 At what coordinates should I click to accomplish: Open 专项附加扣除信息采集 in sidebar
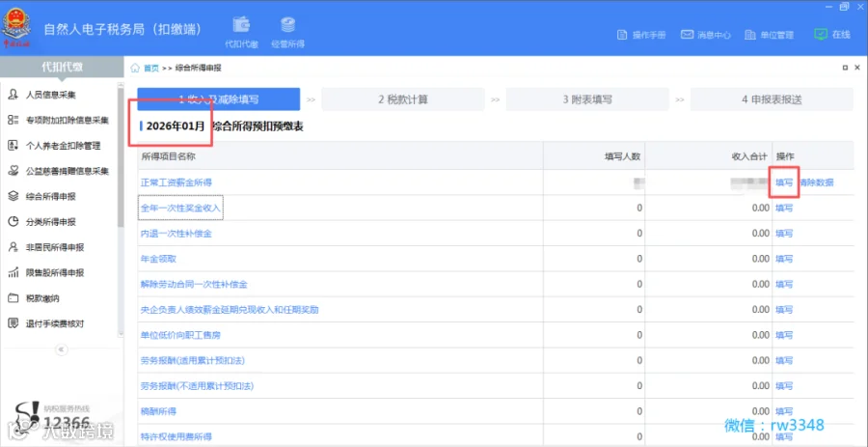coord(68,120)
